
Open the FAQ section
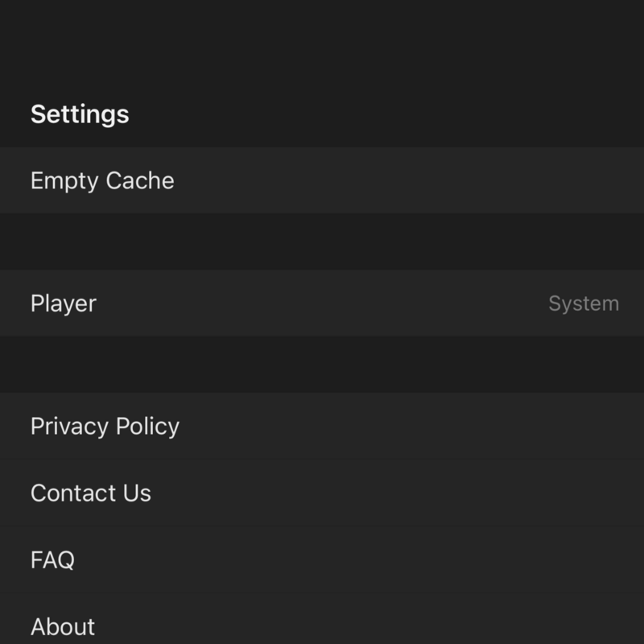[x=52, y=559]
